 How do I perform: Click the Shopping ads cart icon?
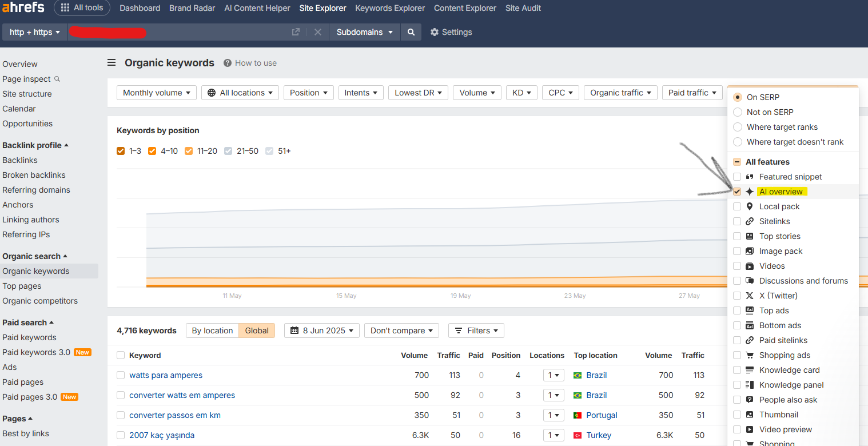[750, 355]
